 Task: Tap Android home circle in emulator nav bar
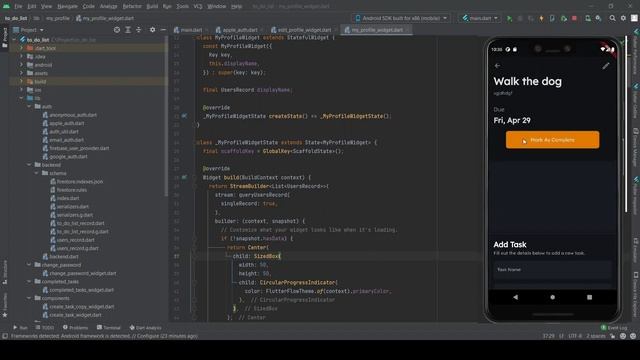552,297
